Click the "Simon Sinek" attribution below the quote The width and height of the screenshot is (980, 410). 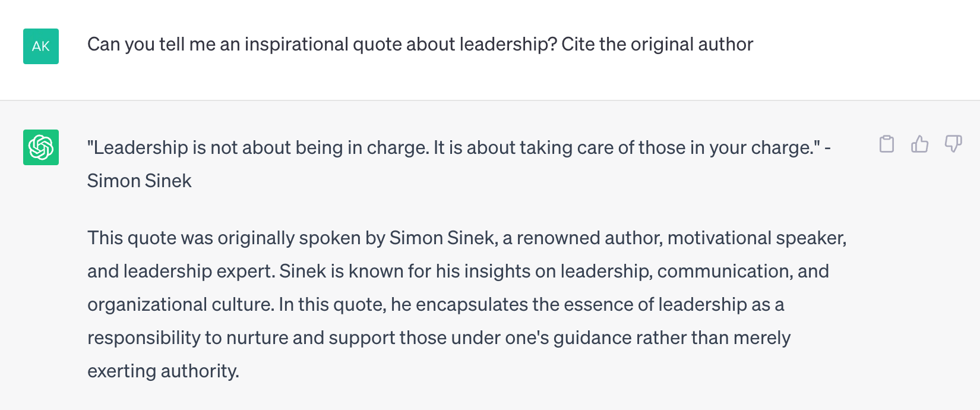[139, 181]
